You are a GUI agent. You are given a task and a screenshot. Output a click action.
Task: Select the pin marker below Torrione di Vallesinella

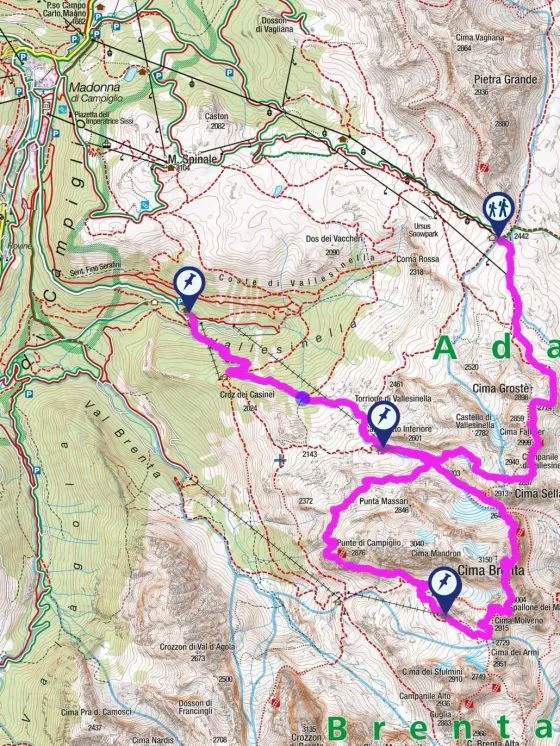tap(382, 425)
